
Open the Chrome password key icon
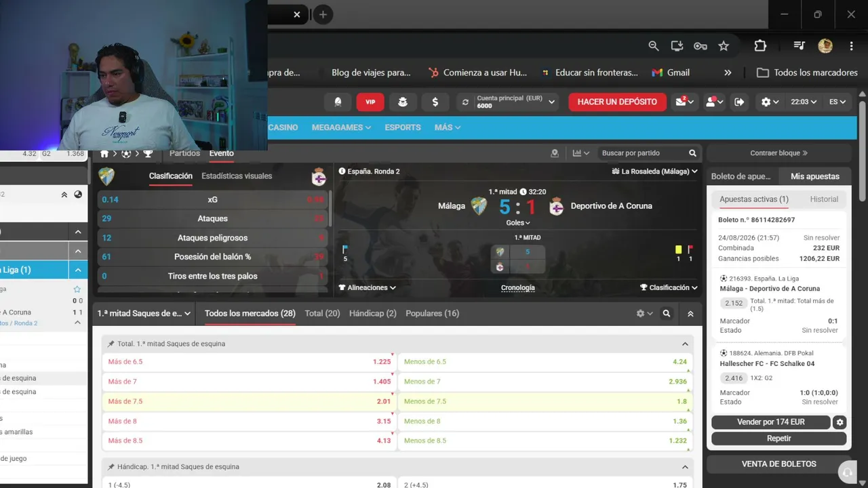pyautogui.click(x=701, y=46)
